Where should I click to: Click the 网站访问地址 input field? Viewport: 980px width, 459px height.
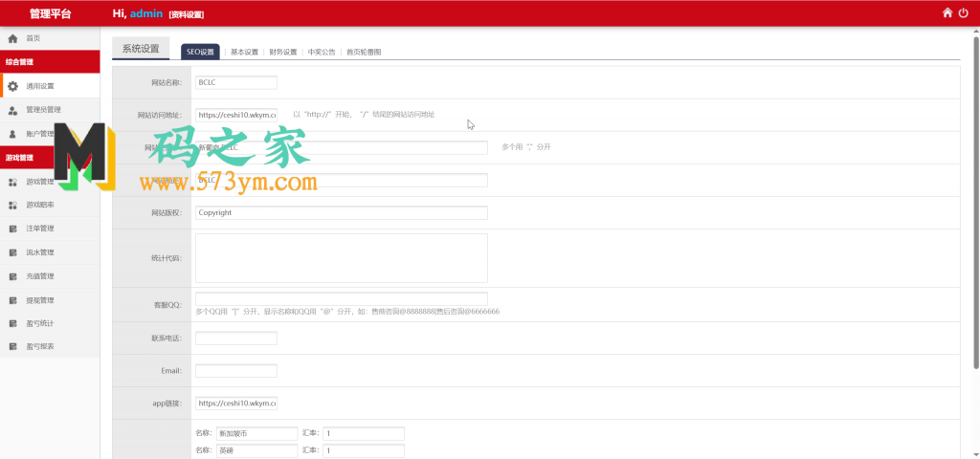pos(236,115)
